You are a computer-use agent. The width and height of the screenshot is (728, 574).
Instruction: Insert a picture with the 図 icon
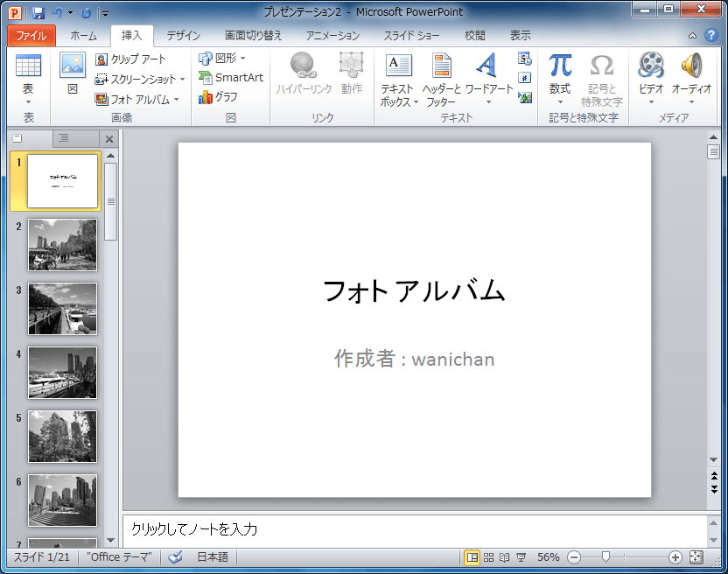[x=73, y=65]
